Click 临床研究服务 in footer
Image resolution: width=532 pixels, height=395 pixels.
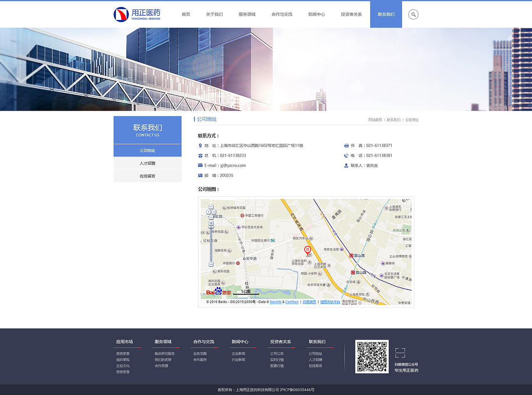(165, 354)
